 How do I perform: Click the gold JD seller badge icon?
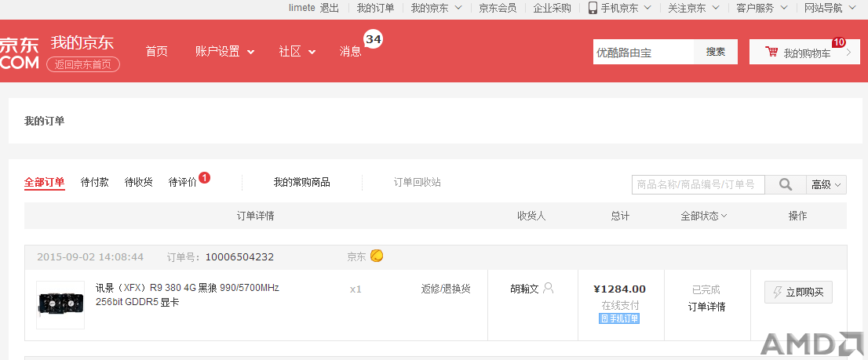coord(377,256)
